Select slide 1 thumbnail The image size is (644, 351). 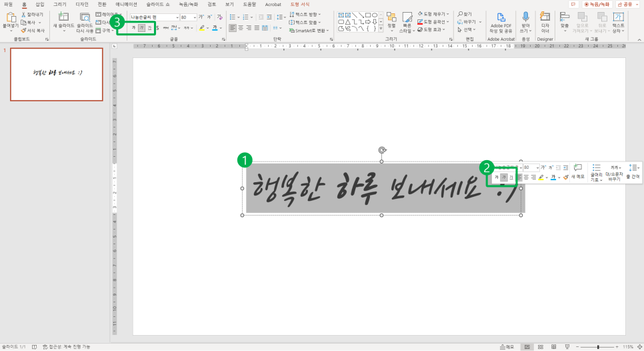pos(56,74)
